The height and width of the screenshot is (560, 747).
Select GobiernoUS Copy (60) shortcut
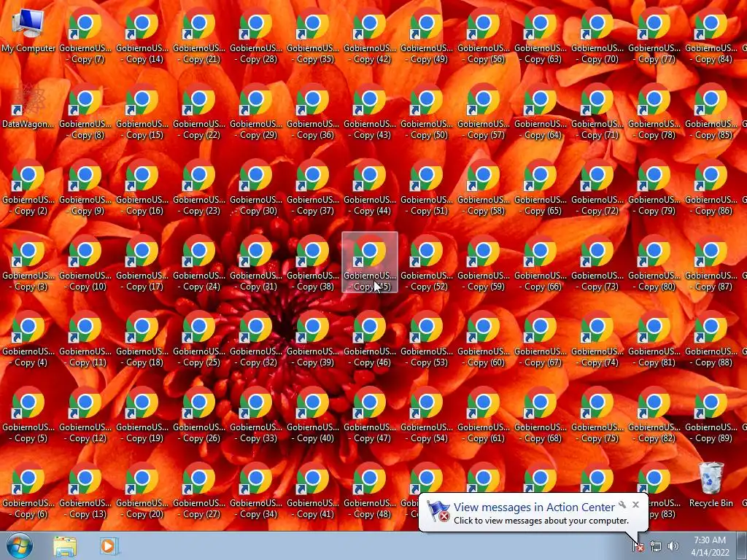point(484,338)
